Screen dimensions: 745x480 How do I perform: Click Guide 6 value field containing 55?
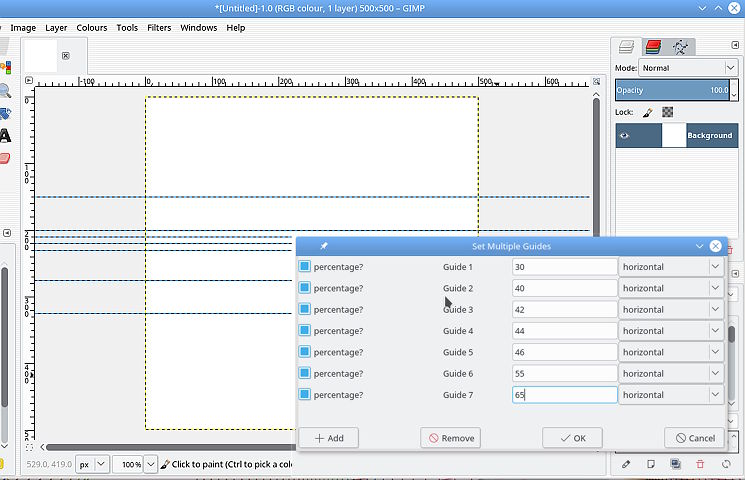pos(564,374)
